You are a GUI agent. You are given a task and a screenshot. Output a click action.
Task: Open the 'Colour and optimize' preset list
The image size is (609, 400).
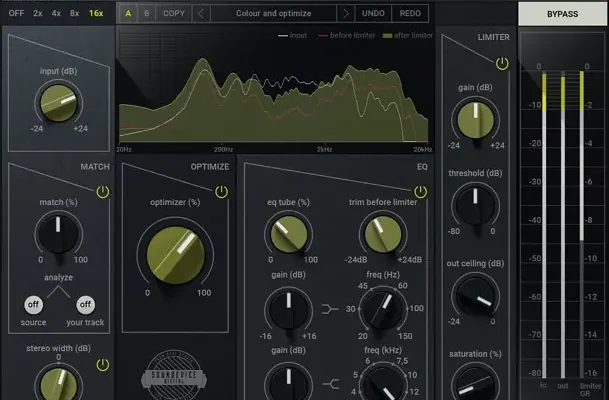pos(273,14)
